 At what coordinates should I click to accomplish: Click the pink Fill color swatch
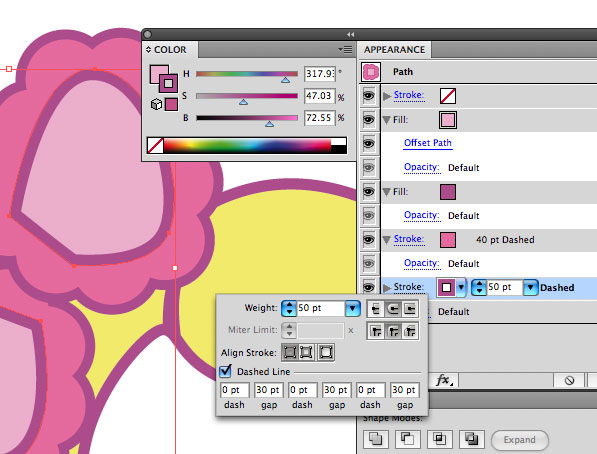pos(448,120)
